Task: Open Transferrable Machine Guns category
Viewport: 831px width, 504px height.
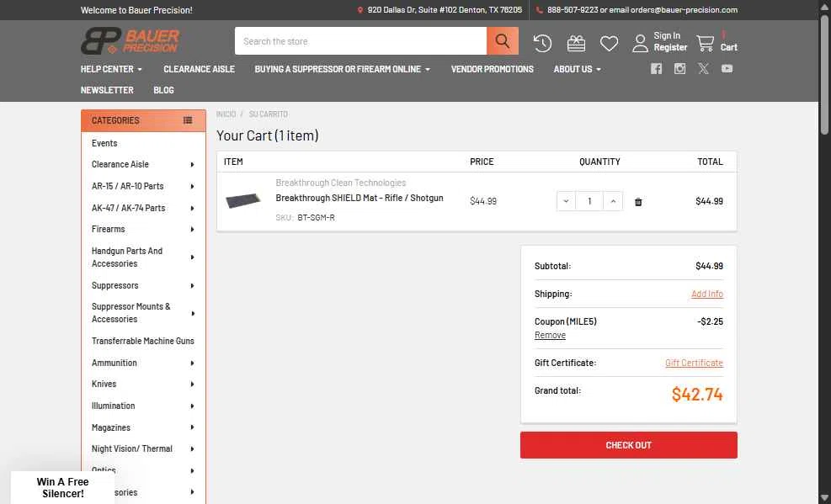Action: pyautogui.click(x=143, y=341)
